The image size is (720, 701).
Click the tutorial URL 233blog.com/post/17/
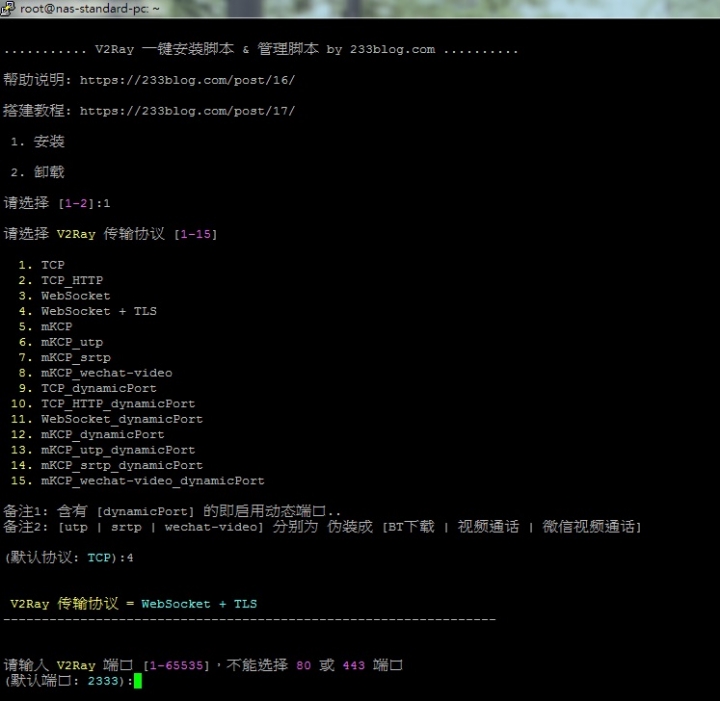187,111
